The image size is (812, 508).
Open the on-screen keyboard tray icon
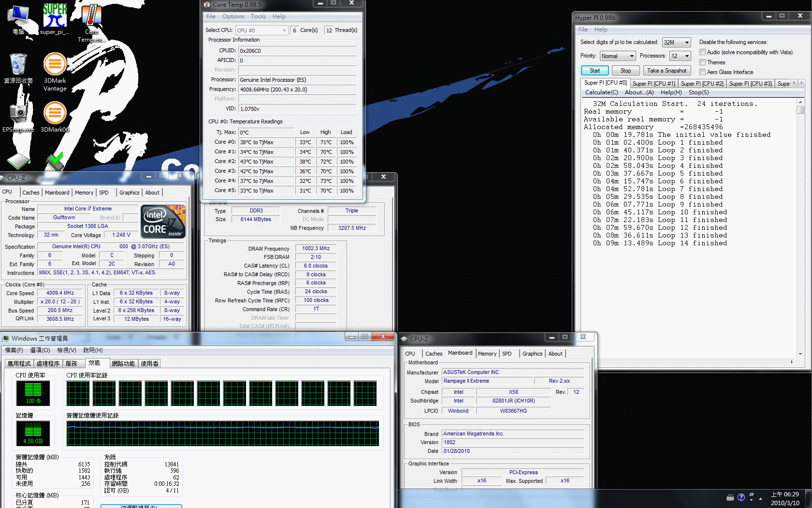(730, 497)
